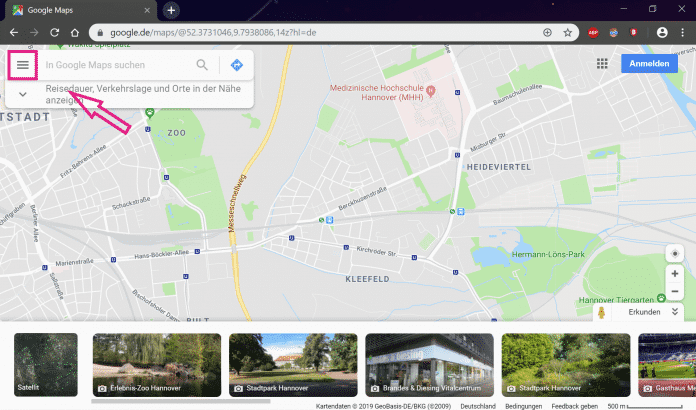Open route directions with the blue arrow
The height and width of the screenshot is (410, 696).
point(236,65)
